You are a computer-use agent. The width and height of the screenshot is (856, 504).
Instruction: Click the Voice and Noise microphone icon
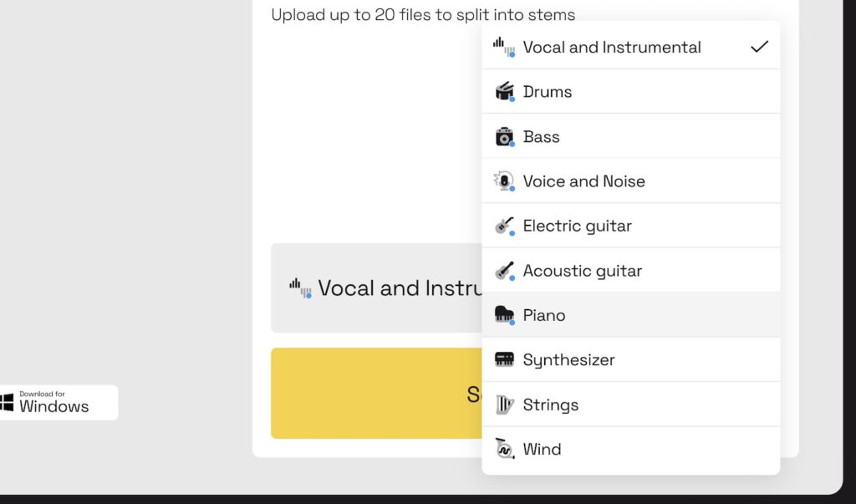504,181
